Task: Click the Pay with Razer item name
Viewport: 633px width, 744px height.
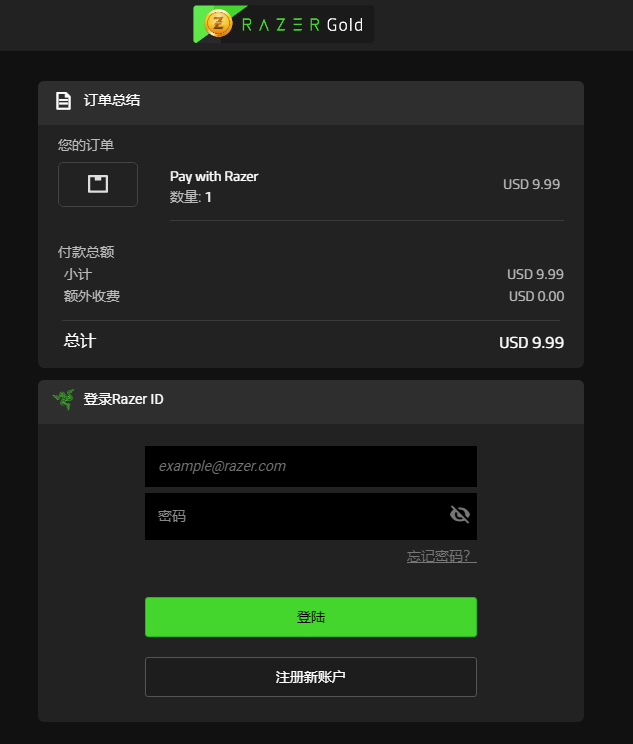Action: click(214, 177)
